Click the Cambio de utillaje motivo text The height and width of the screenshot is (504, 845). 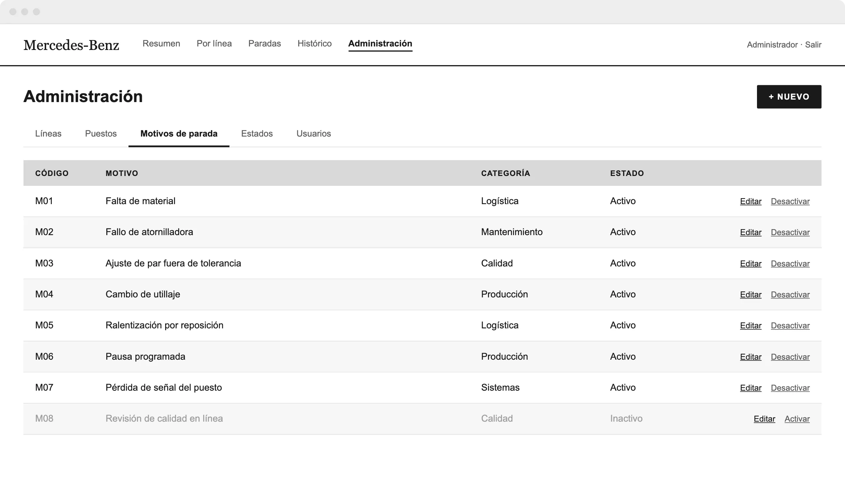tap(143, 294)
